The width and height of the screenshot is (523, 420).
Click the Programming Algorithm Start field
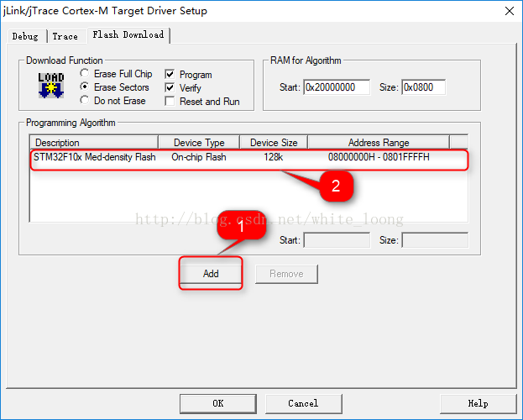(x=337, y=240)
